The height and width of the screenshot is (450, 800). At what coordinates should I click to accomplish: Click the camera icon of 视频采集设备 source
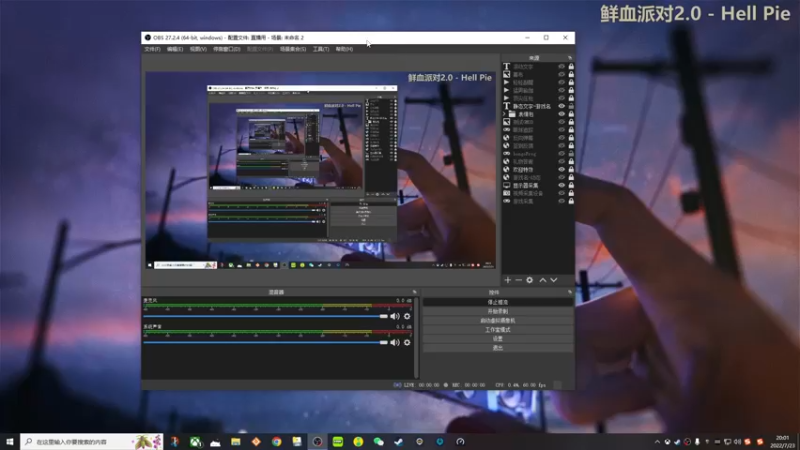[x=507, y=193]
